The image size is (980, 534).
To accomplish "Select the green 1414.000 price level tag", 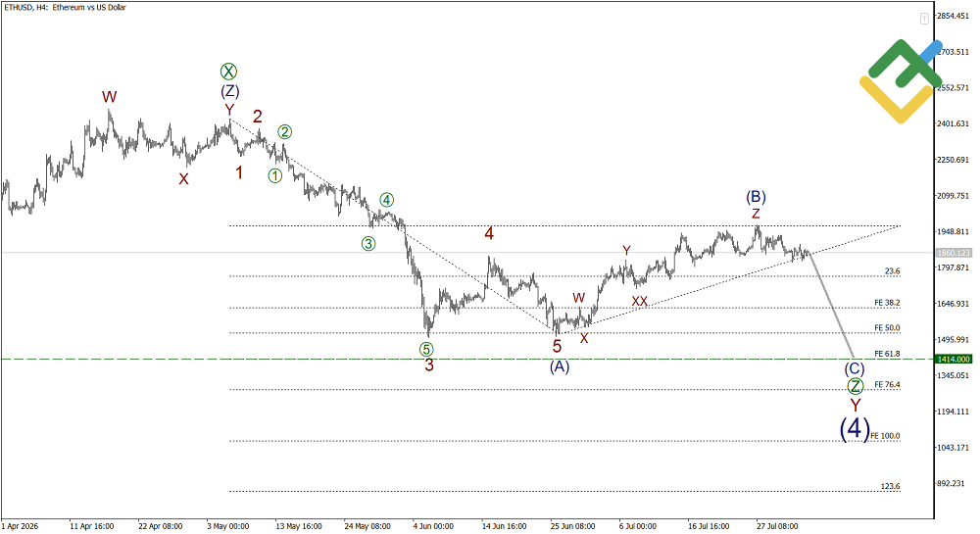I will click(954, 360).
